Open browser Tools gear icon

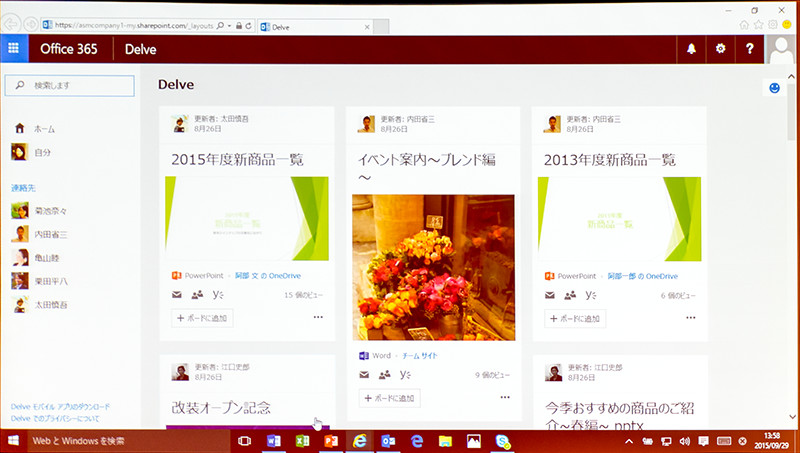[x=773, y=24]
